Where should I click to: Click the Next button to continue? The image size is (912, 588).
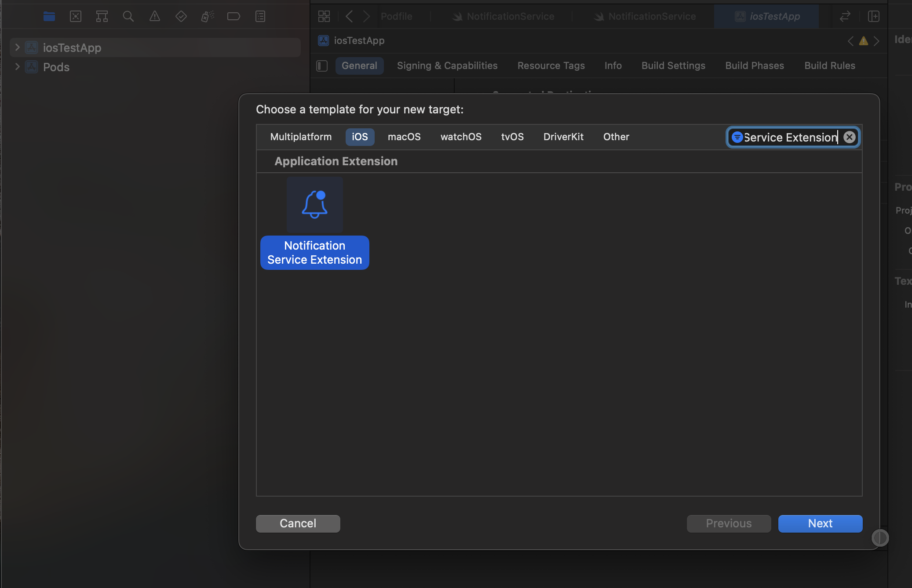[x=819, y=523]
